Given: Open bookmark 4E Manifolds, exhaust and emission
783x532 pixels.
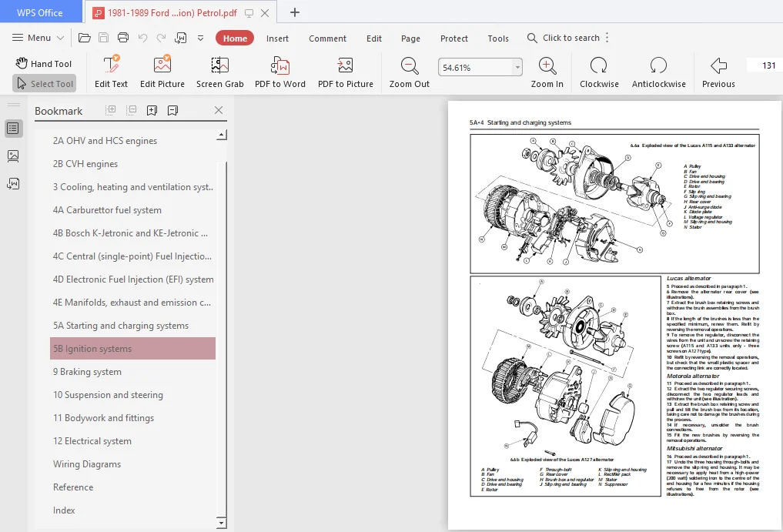Looking at the screenshot, I should 132,303.
